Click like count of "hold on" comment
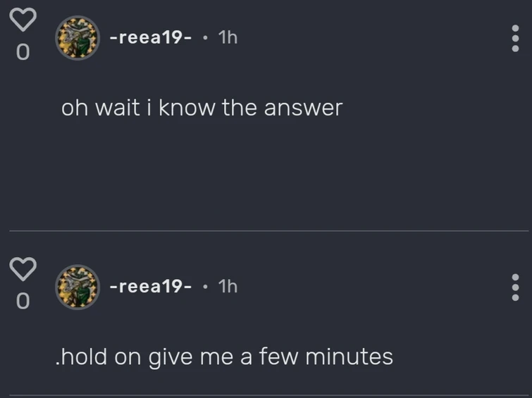 pyautogui.click(x=23, y=301)
